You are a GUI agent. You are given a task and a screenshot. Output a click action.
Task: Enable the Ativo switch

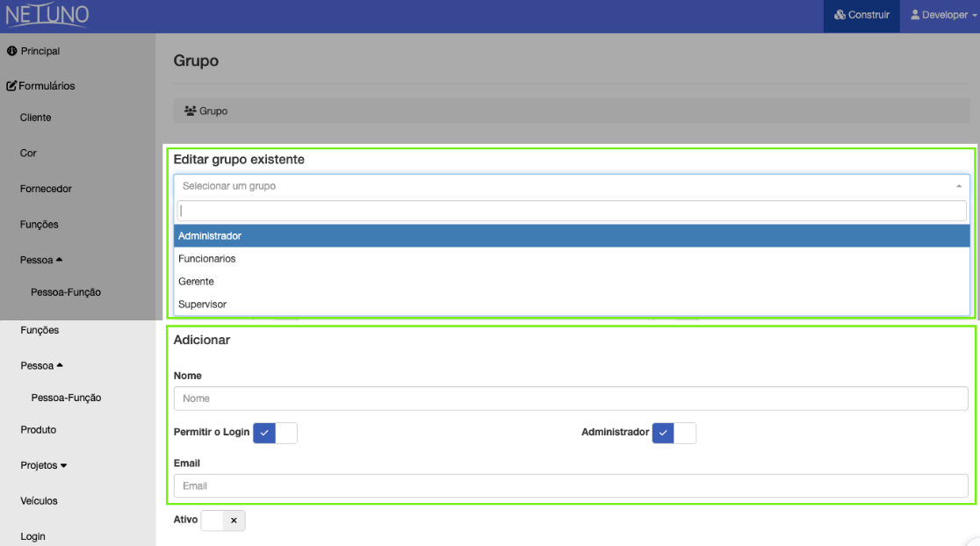point(223,521)
